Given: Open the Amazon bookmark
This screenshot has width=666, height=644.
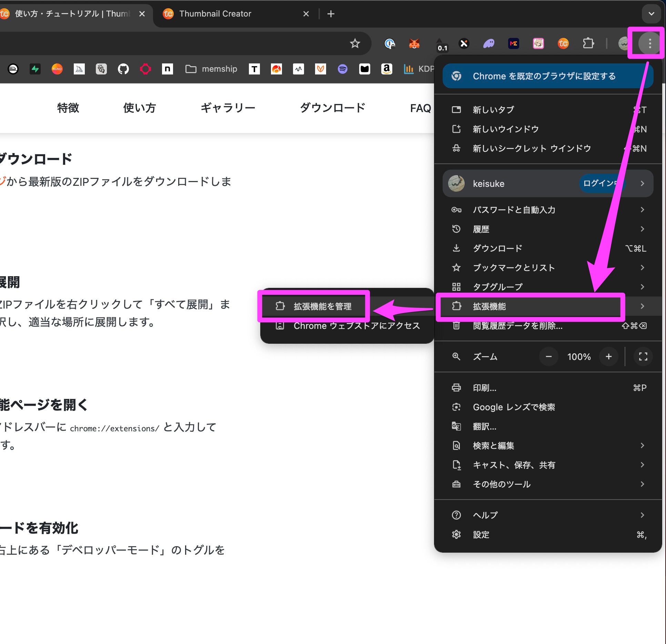Looking at the screenshot, I should (387, 69).
